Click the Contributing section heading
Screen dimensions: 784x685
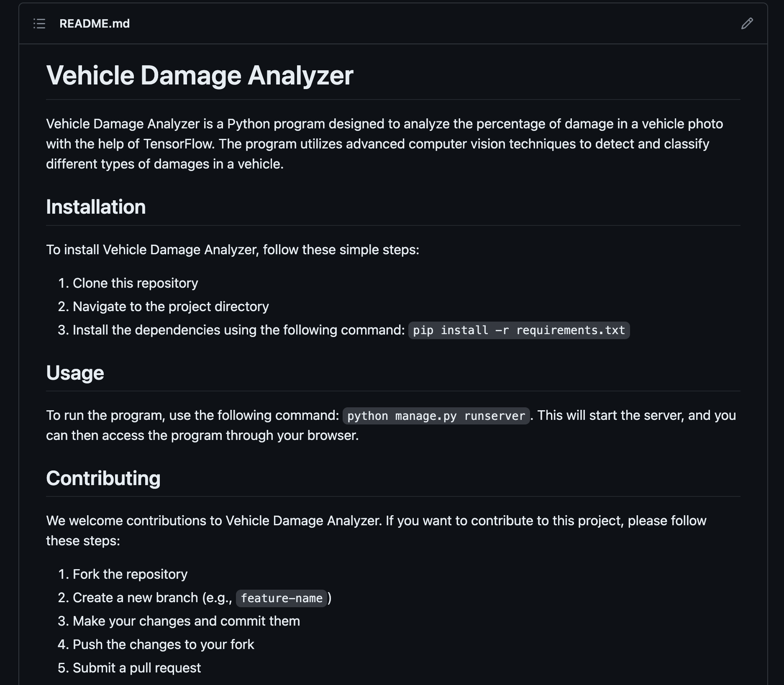pyautogui.click(x=103, y=478)
